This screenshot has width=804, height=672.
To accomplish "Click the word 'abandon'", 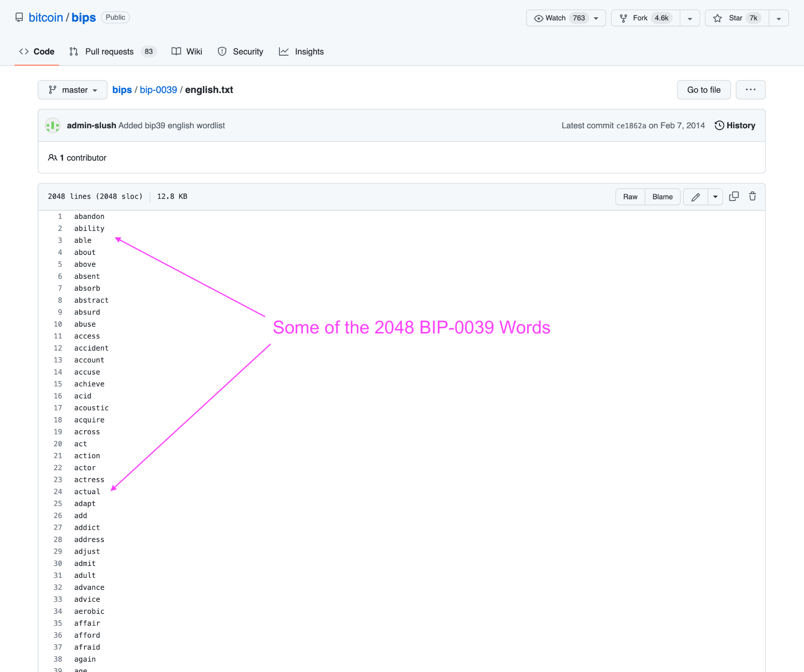I will tap(89, 217).
